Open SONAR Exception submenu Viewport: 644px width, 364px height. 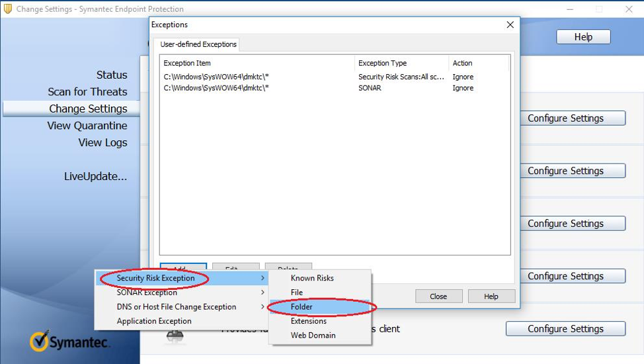point(182,293)
